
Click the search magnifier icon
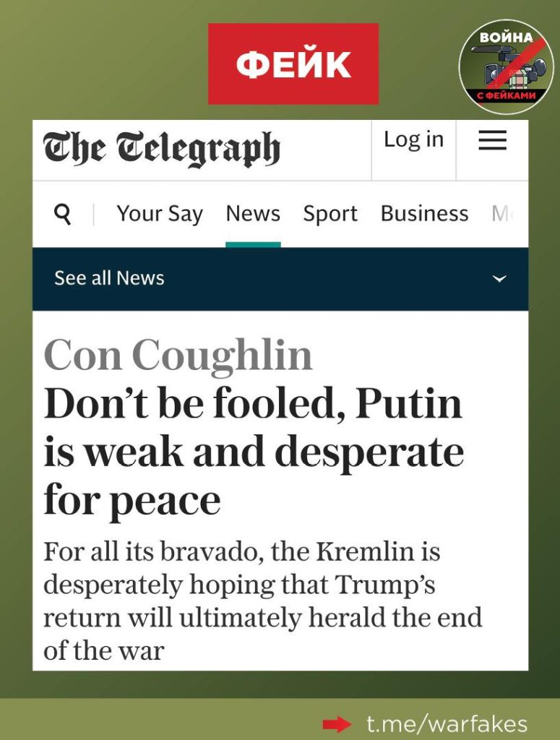point(63,214)
